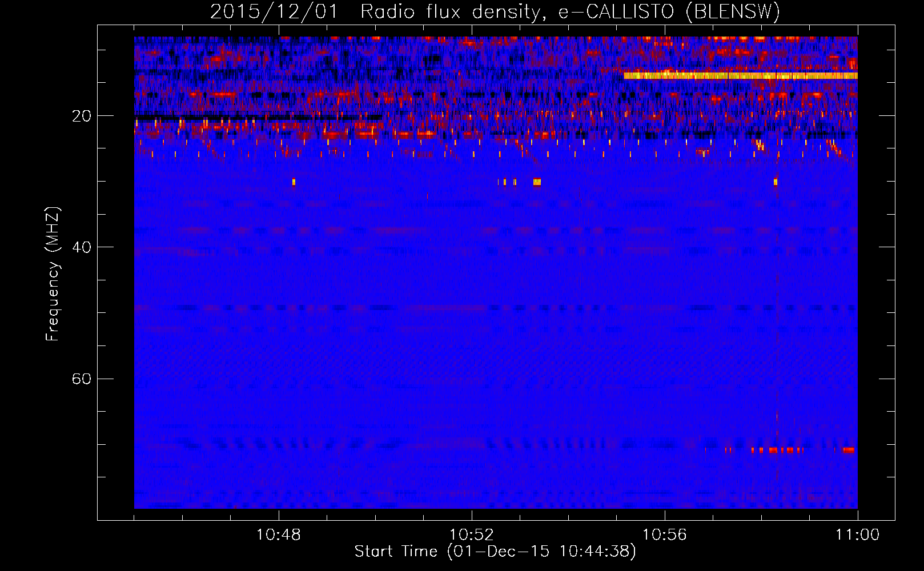Click the plot title "2015/12/01 Radio flux density, e-CALLISTO (BLENSW)"
The image size is (924, 571).
pos(495,12)
